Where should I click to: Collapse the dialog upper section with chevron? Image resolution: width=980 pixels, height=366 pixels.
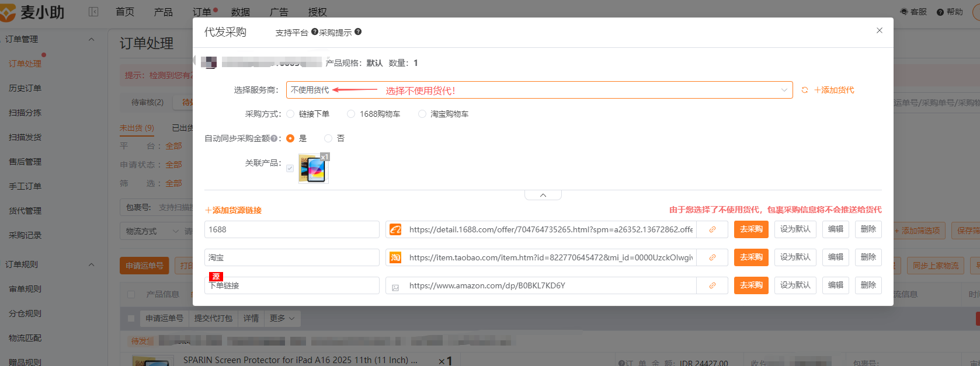point(543,195)
